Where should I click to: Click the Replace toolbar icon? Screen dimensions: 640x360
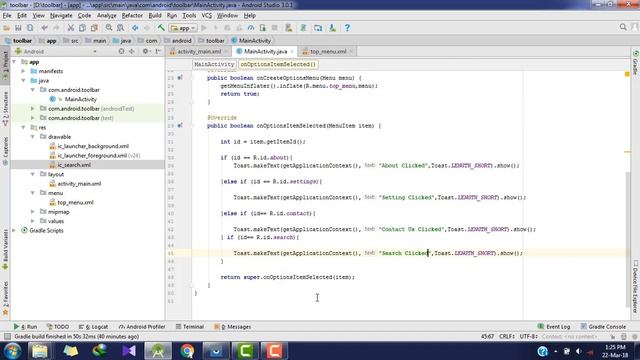click(x=120, y=28)
